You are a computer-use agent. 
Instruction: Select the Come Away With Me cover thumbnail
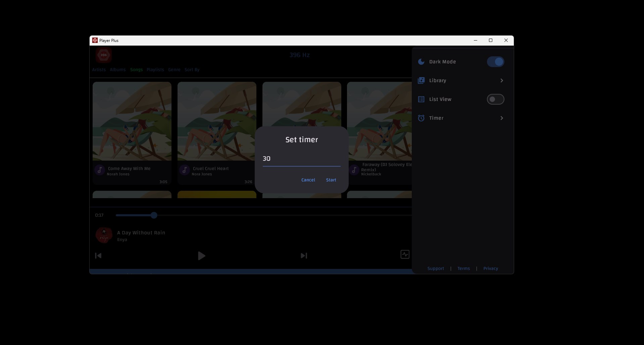click(x=132, y=121)
